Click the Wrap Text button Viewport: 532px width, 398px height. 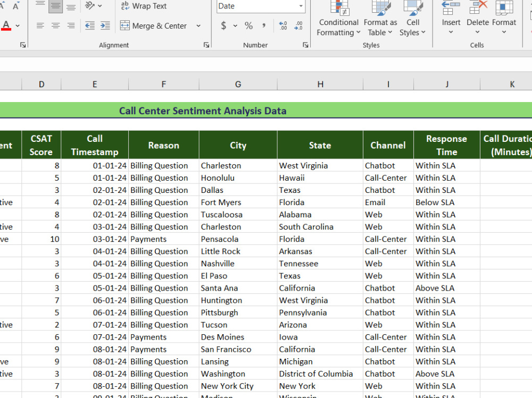[x=144, y=6]
